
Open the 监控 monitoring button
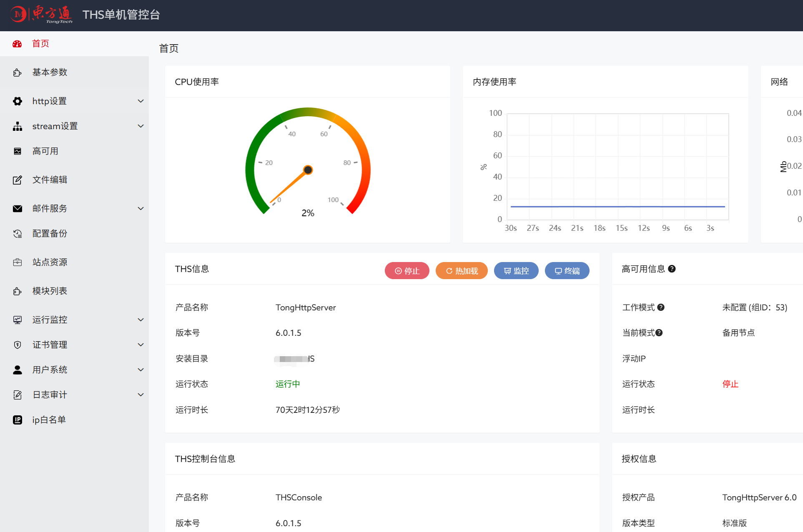tap(516, 271)
